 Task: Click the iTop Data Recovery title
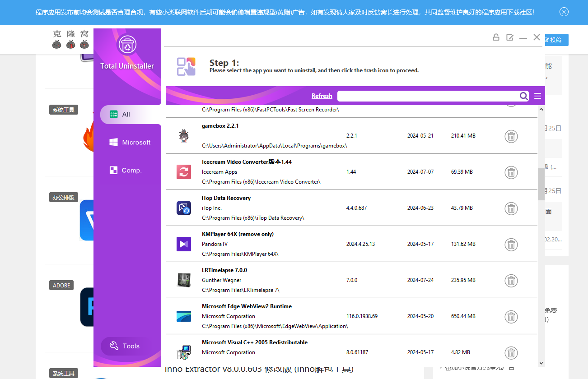[226, 198]
